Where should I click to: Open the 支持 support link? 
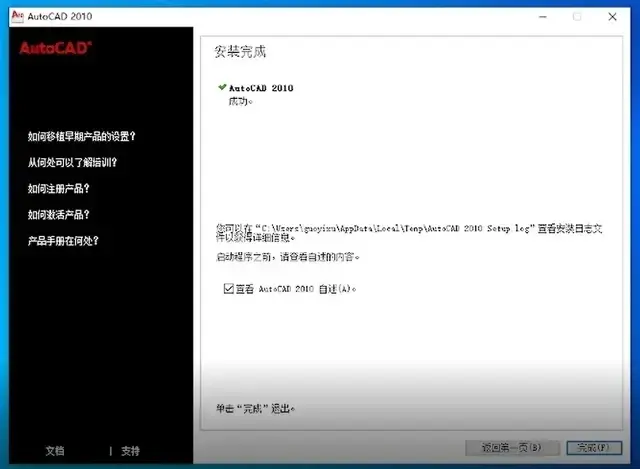(x=130, y=451)
